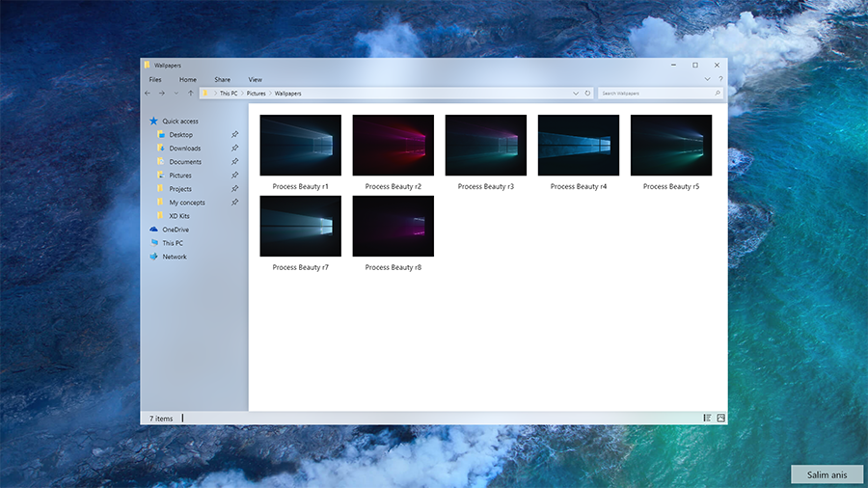Image resolution: width=868 pixels, height=488 pixels.
Task: Open the Home ribbon tab
Action: (x=188, y=80)
